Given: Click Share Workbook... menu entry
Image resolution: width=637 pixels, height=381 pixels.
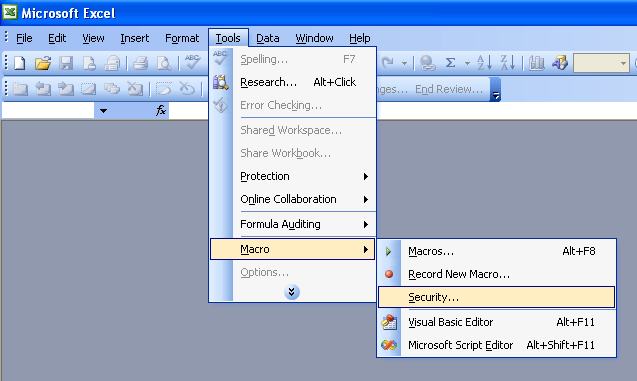Looking at the screenshot, I should coord(292,153).
